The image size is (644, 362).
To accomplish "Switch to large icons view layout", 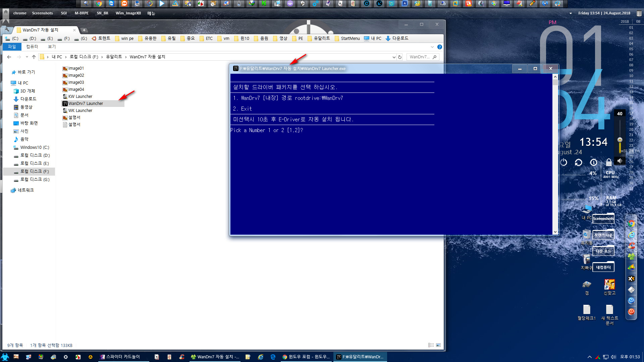I will 438,345.
